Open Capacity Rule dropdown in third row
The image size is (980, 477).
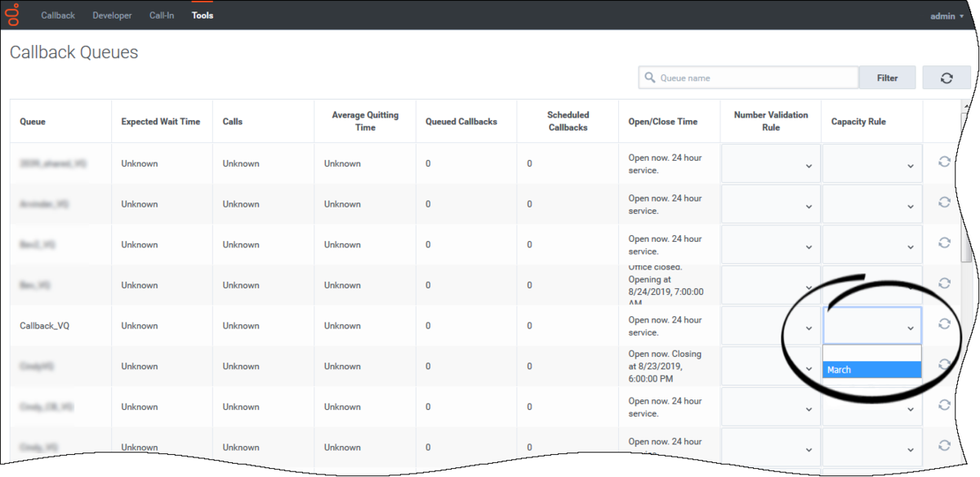pos(872,246)
